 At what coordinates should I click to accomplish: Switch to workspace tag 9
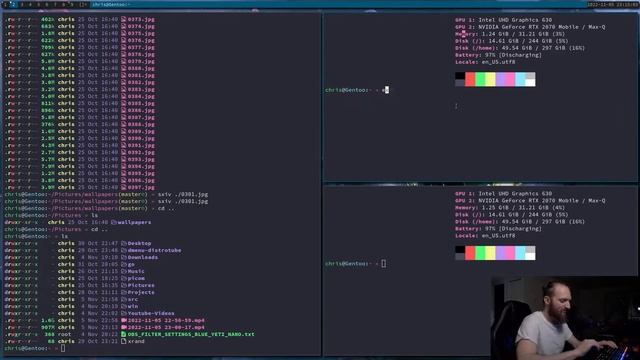point(71,4)
